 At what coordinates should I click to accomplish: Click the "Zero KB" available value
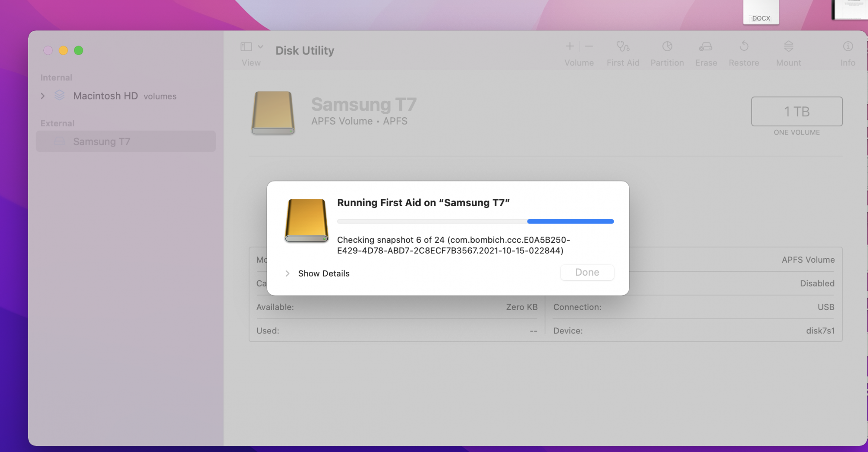tap(522, 307)
